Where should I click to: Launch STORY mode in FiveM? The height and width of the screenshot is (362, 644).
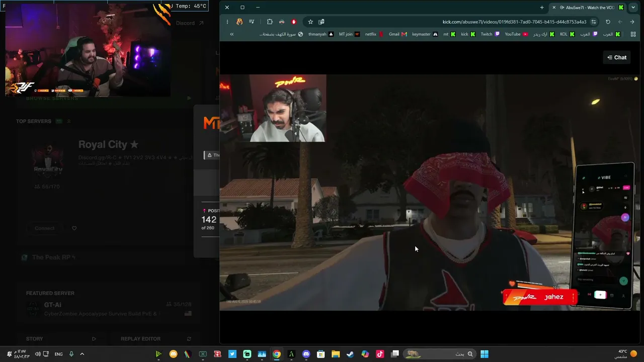point(60,339)
